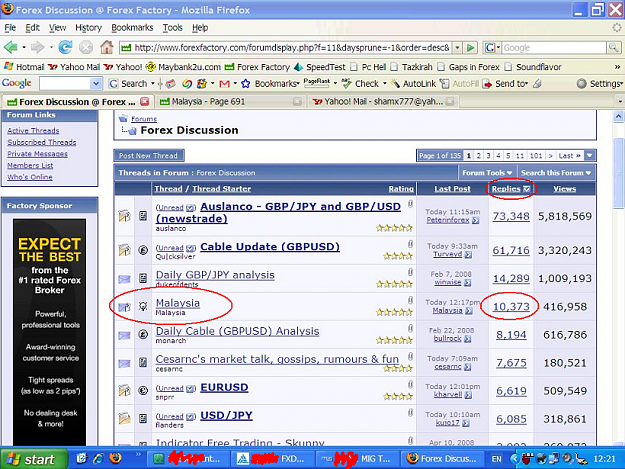This screenshot has width=625, height=469.
Task: Open the page navigation jump dropdown arrow
Action: [x=590, y=155]
